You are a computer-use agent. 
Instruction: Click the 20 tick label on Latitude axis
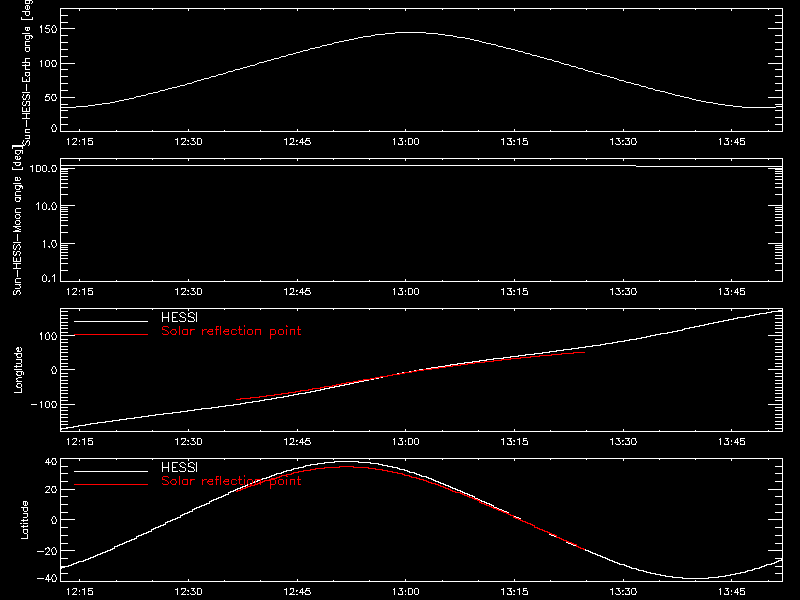coord(51,490)
